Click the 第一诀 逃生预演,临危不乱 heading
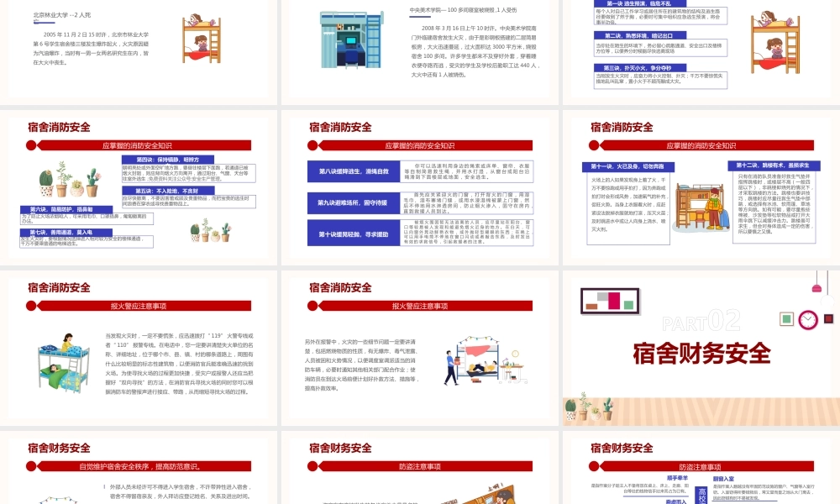The height and width of the screenshot is (504, 840). coord(639,3)
